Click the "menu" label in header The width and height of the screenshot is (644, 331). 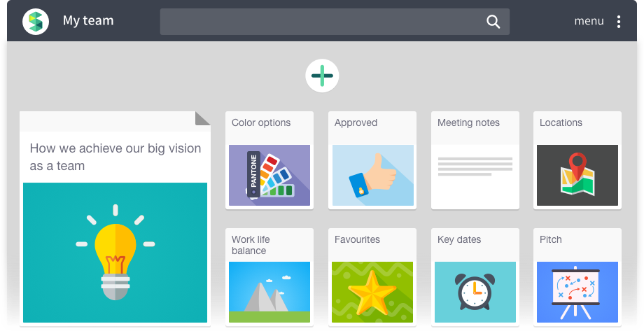[589, 21]
